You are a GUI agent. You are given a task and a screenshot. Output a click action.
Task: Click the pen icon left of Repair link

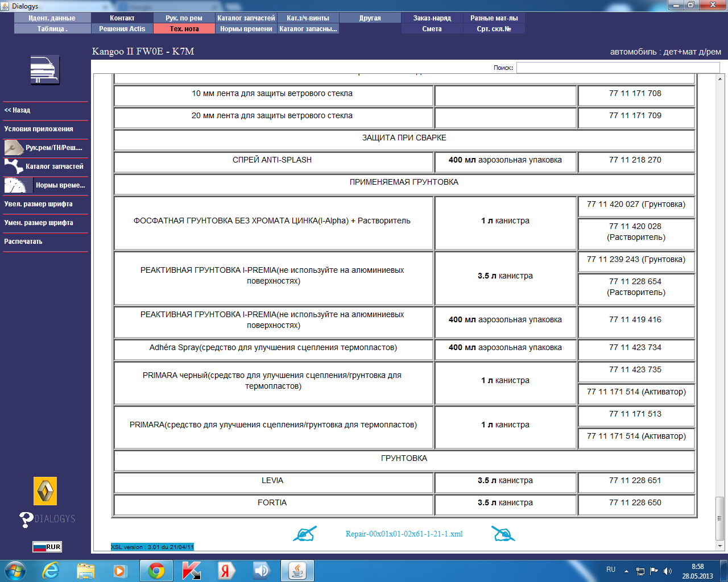tap(305, 534)
